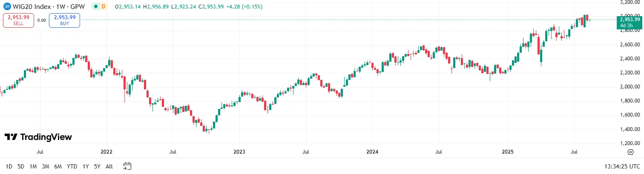
Task: Click the WIG20 symbol logo icon
Action: point(7,7)
